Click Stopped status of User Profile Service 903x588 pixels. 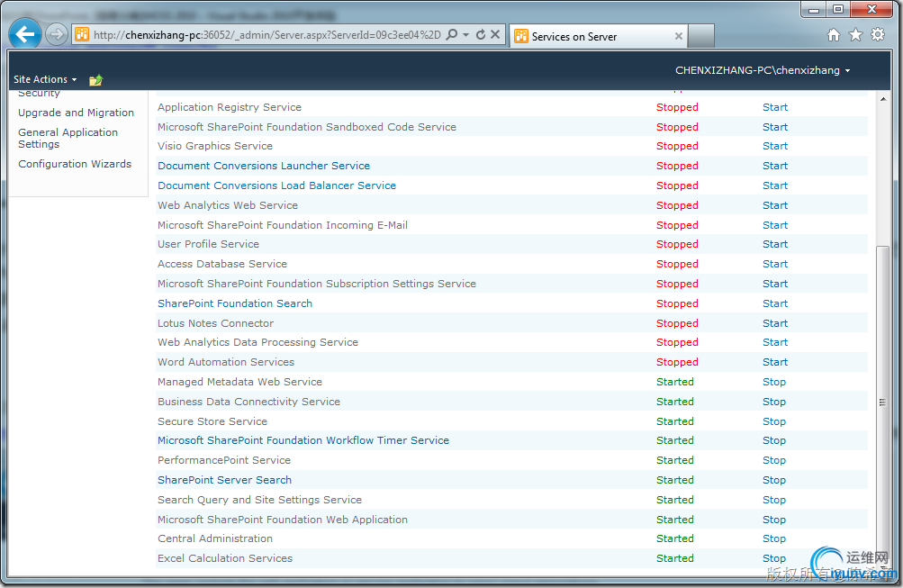[677, 244]
